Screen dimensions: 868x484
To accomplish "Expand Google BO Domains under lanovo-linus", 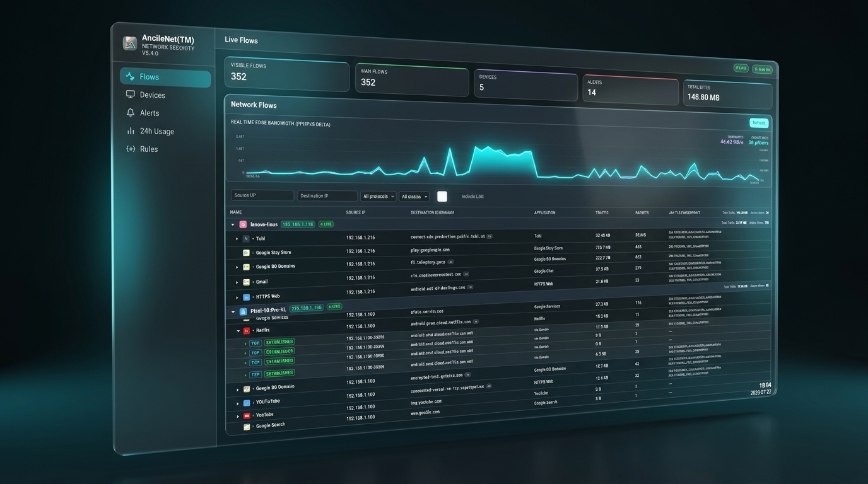I will click(237, 268).
